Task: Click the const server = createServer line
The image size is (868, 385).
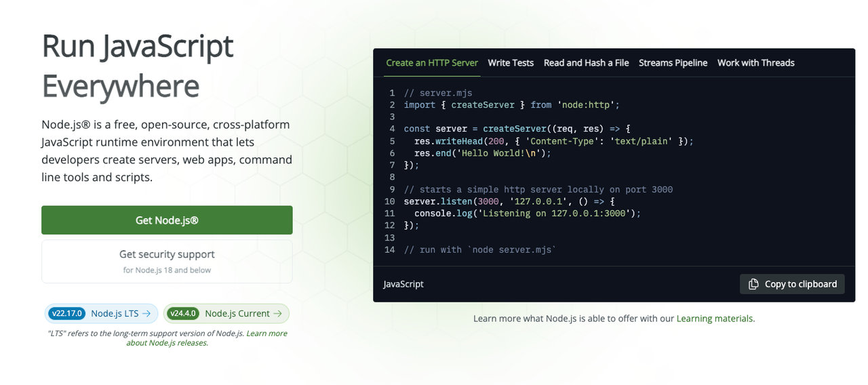Action: (x=517, y=129)
